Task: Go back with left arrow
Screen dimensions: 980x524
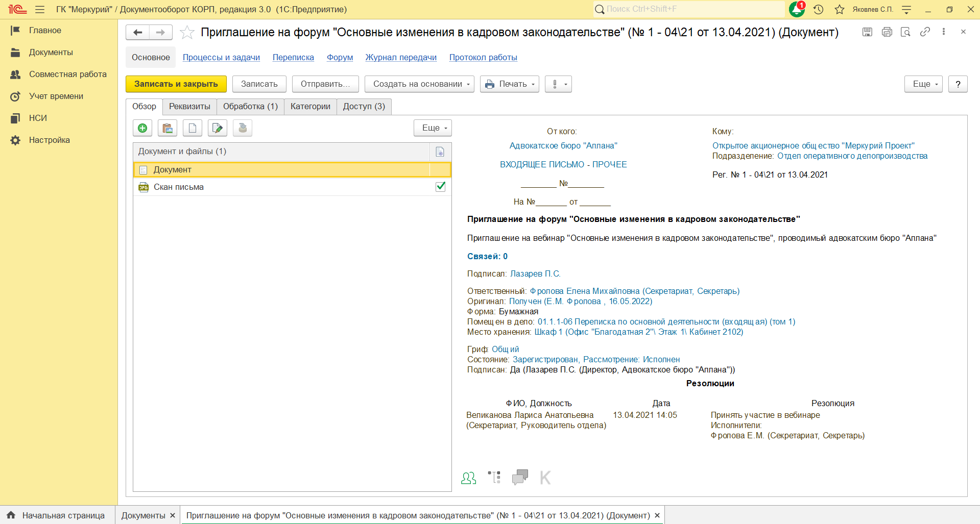Action: point(137,32)
